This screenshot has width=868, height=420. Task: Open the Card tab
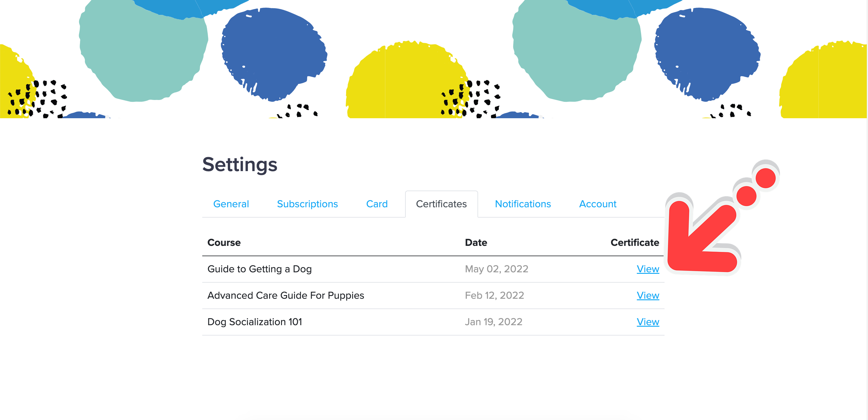click(377, 204)
